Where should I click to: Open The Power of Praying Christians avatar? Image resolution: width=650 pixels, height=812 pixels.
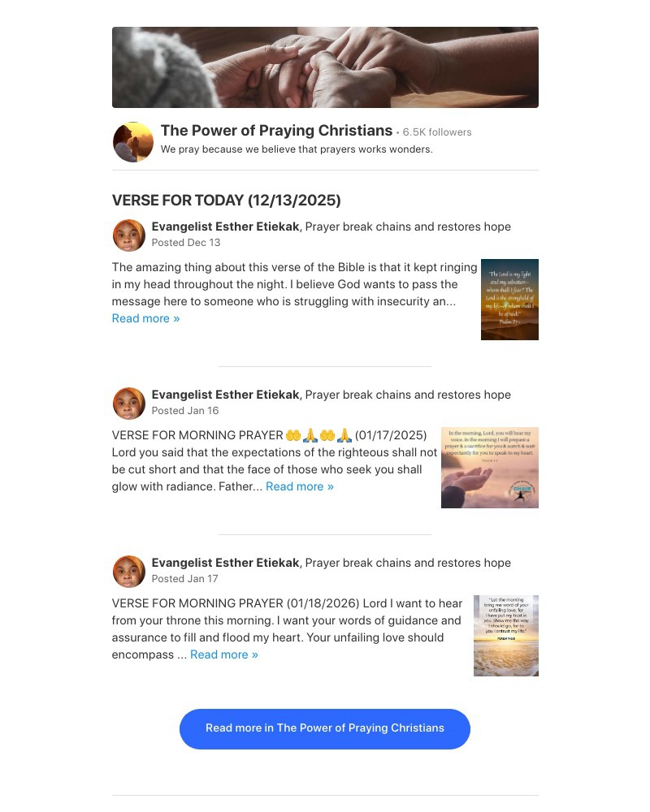pyautogui.click(x=133, y=142)
